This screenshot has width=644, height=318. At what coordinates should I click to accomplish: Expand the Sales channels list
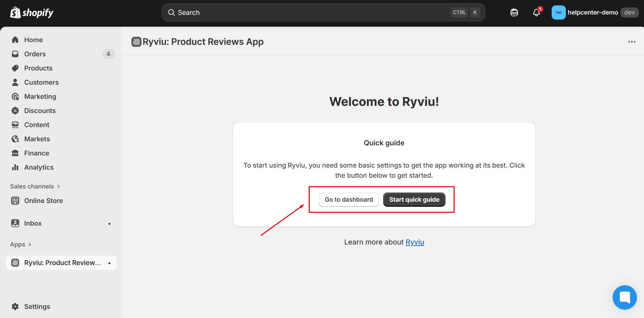pos(35,186)
